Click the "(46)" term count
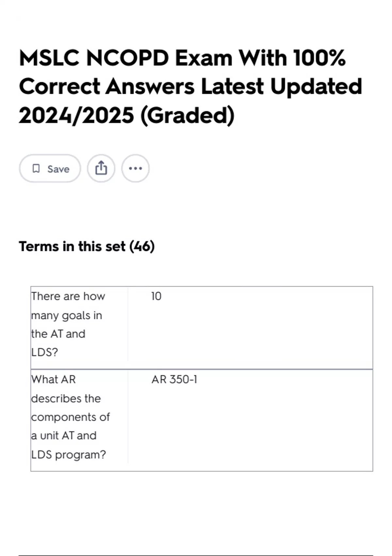The image size is (392, 556). point(142,246)
